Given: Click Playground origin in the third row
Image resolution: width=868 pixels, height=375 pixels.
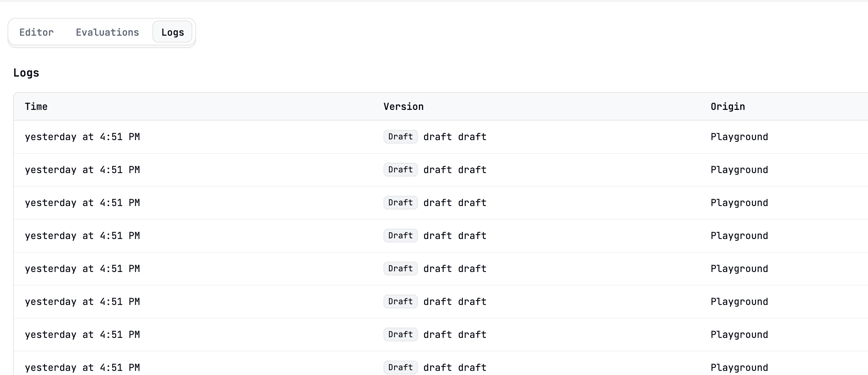Looking at the screenshot, I should [x=739, y=203].
